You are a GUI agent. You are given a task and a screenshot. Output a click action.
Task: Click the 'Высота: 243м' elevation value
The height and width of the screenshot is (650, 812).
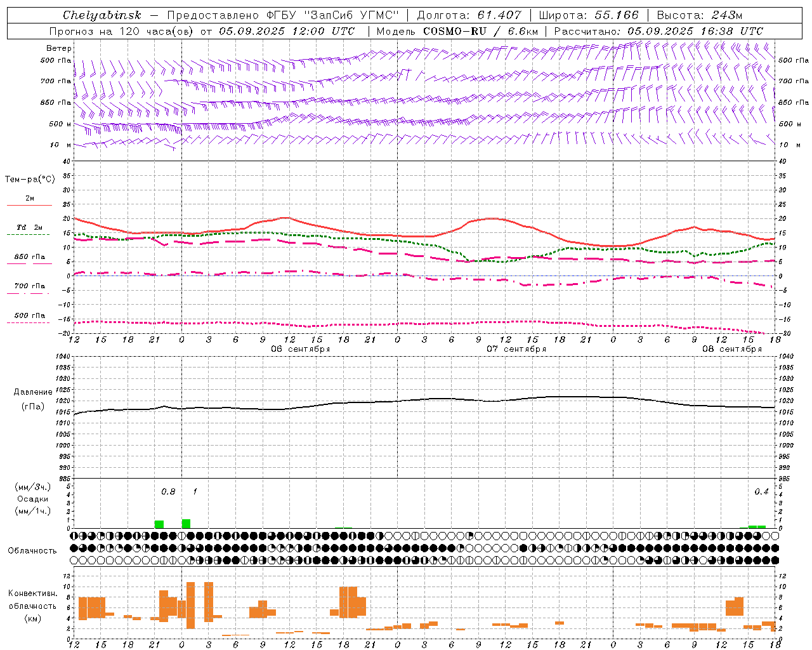(x=699, y=15)
